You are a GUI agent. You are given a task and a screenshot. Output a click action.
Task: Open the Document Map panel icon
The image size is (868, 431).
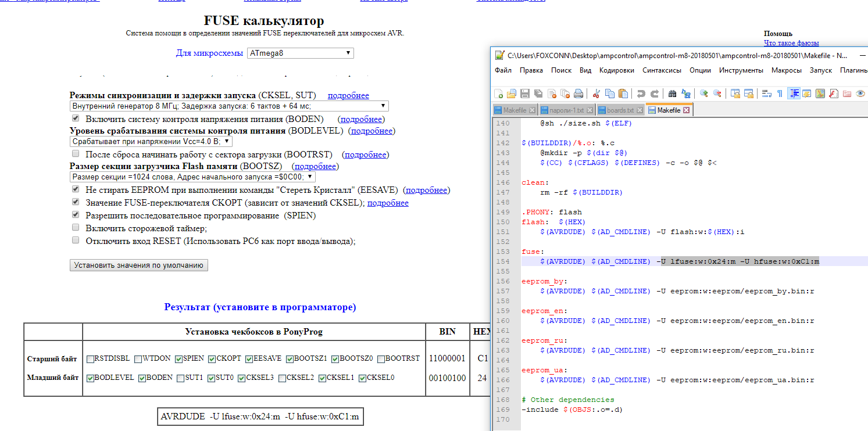[x=820, y=94]
